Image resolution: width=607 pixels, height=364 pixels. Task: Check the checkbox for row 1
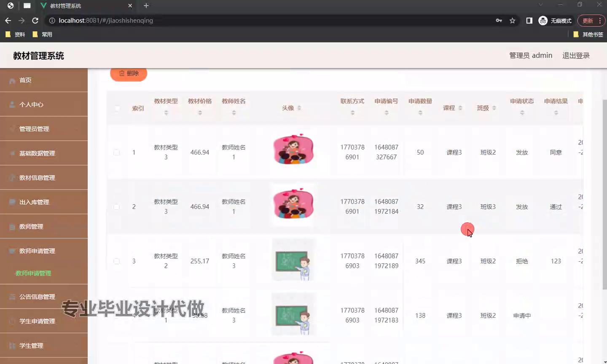(x=116, y=153)
